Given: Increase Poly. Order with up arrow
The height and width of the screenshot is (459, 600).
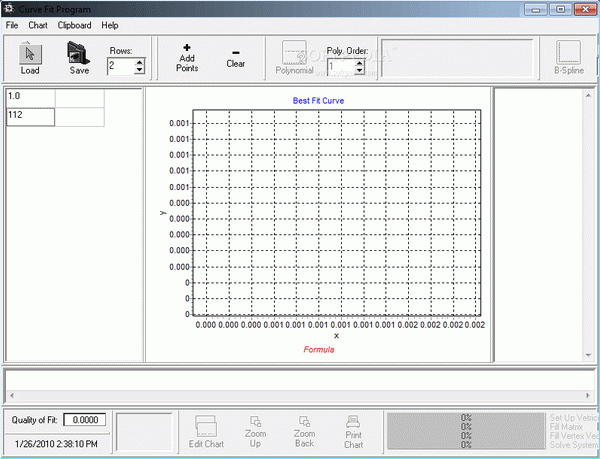Looking at the screenshot, I should click(359, 63).
